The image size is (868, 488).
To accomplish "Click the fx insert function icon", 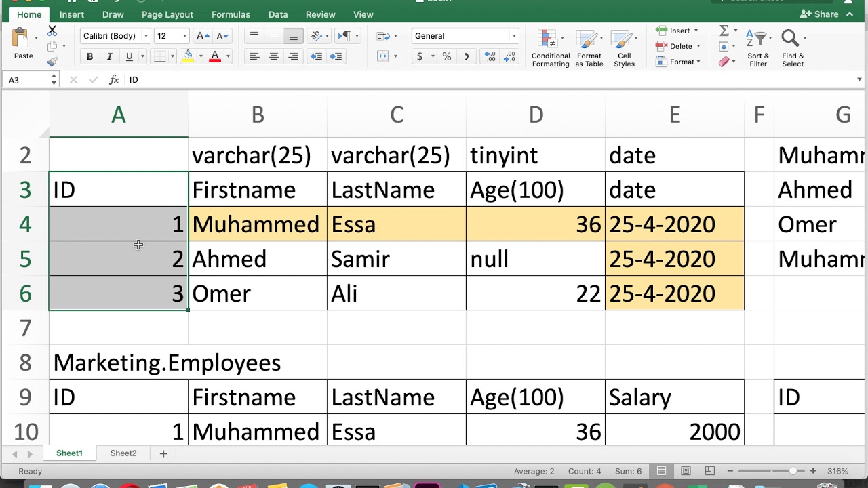I will [x=114, y=80].
